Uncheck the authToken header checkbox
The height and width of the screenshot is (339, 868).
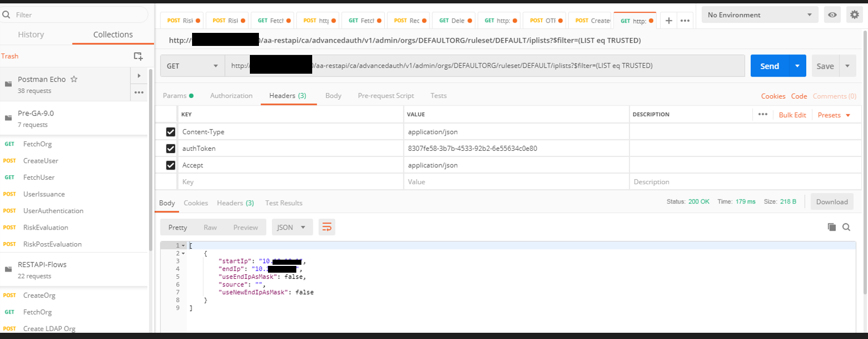(171, 149)
